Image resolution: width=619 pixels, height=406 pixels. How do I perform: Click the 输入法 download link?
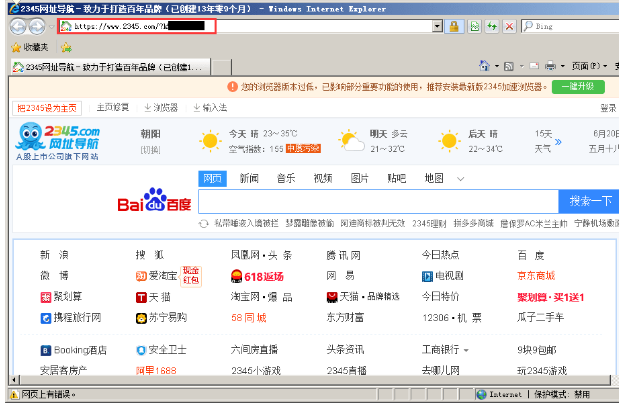point(210,107)
